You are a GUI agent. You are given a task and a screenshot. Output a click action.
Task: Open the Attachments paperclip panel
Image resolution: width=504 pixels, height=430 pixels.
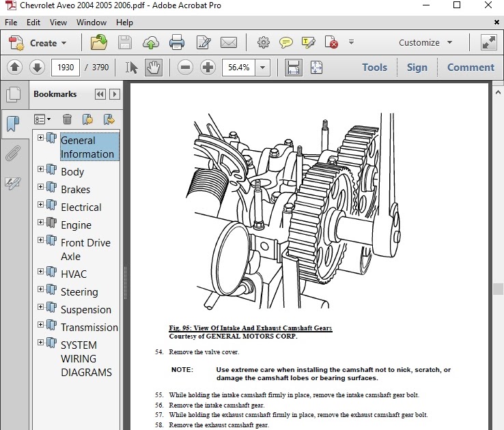pyautogui.click(x=13, y=153)
